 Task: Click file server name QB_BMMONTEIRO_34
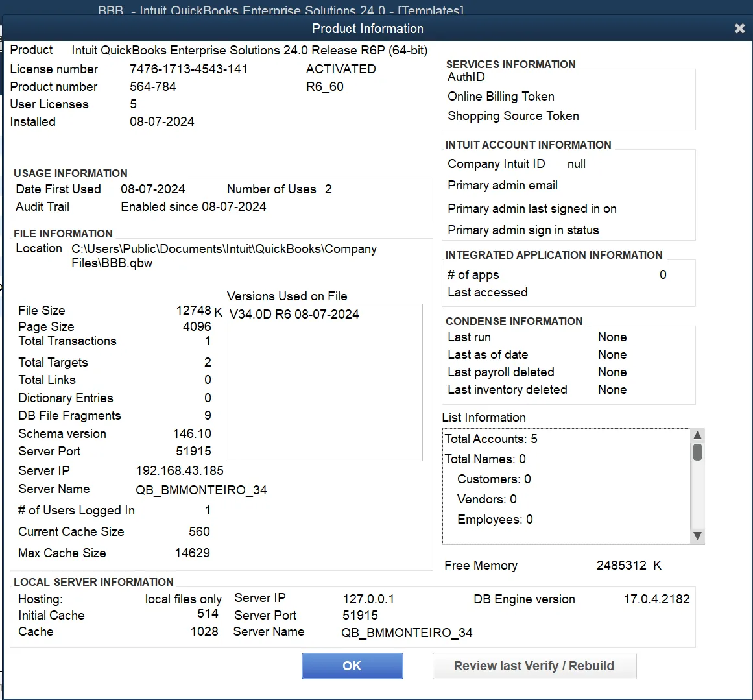click(201, 490)
